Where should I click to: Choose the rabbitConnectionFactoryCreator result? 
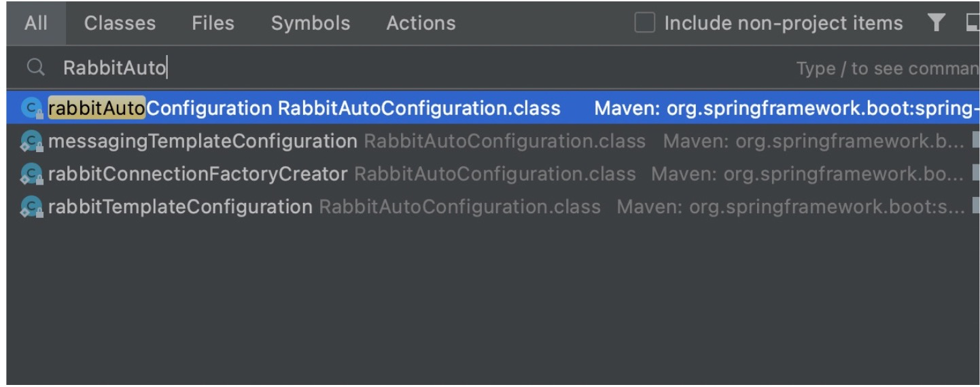coord(493,174)
